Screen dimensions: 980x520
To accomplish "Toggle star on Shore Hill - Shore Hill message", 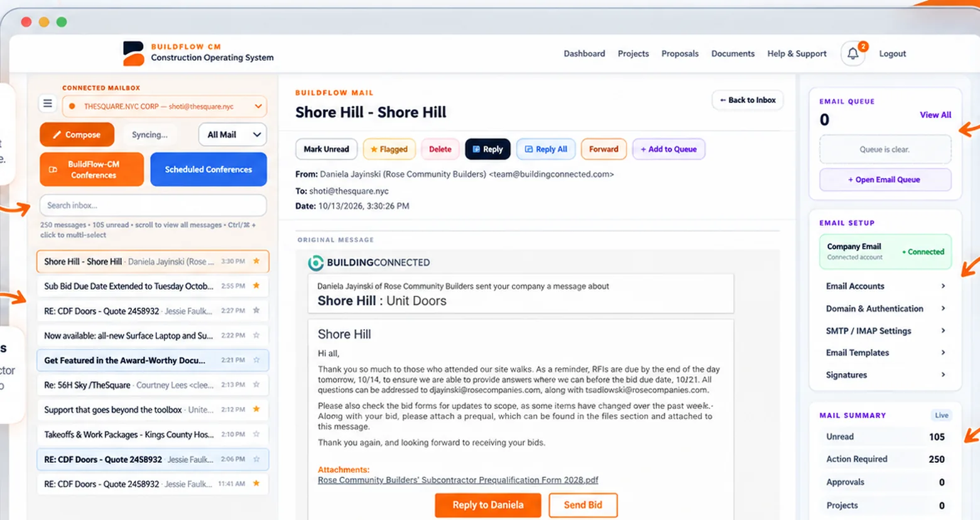I will (256, 261).
